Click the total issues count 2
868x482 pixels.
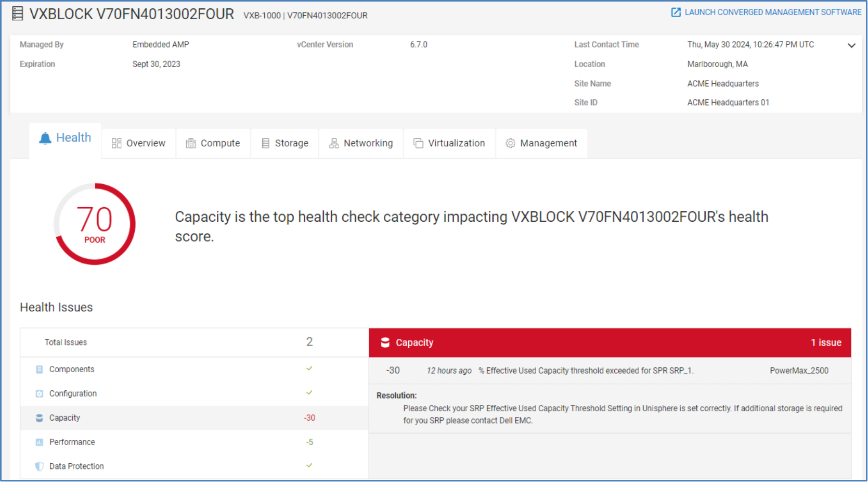tap(309, 342)
